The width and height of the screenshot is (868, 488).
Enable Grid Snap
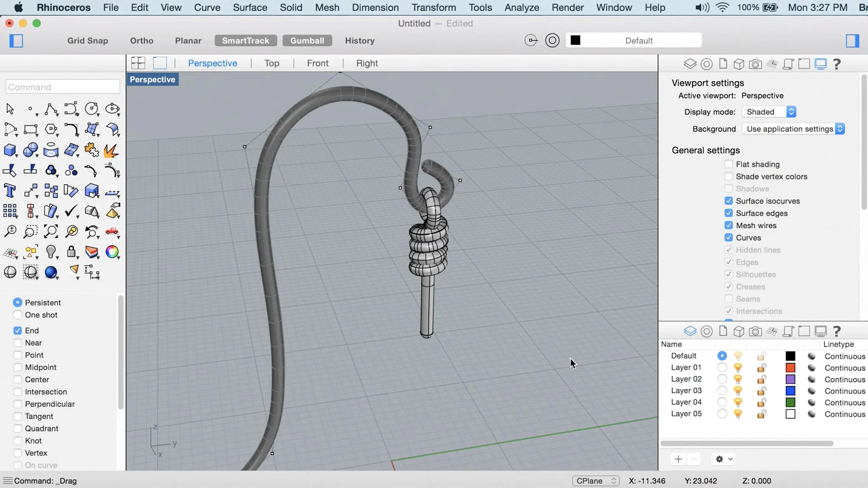87,41
